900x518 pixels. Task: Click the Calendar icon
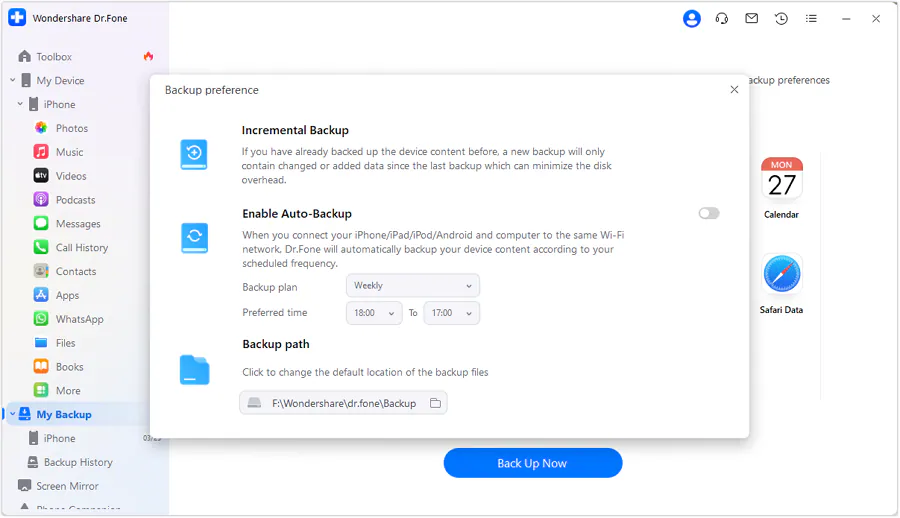781,180
